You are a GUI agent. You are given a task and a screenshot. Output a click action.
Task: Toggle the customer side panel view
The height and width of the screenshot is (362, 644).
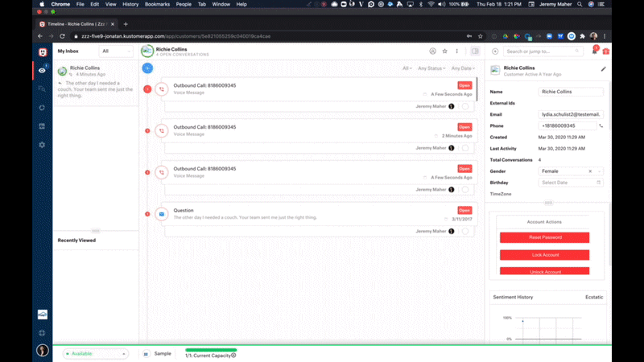(475, 51)
